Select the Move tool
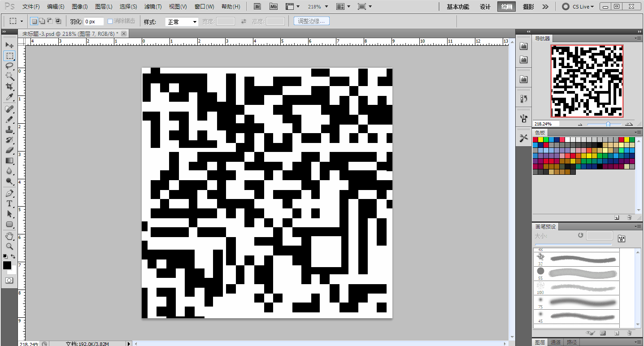Image resolution: width=644 pixels, height=346 pixels. tap(9, 45)
